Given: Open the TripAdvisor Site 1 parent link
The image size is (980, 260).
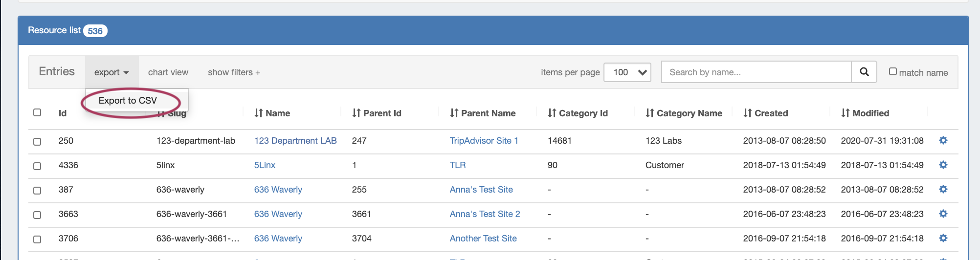Looking at the screenshot, I should point(484,141).
